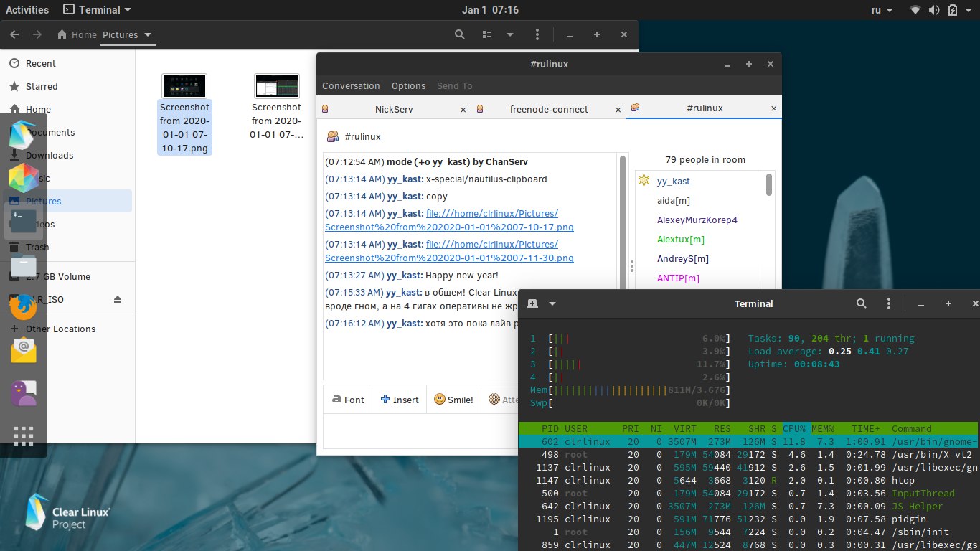Go back in the Files window
The height and width of the screenshot is (551, 980).
[x=14, y=34]
